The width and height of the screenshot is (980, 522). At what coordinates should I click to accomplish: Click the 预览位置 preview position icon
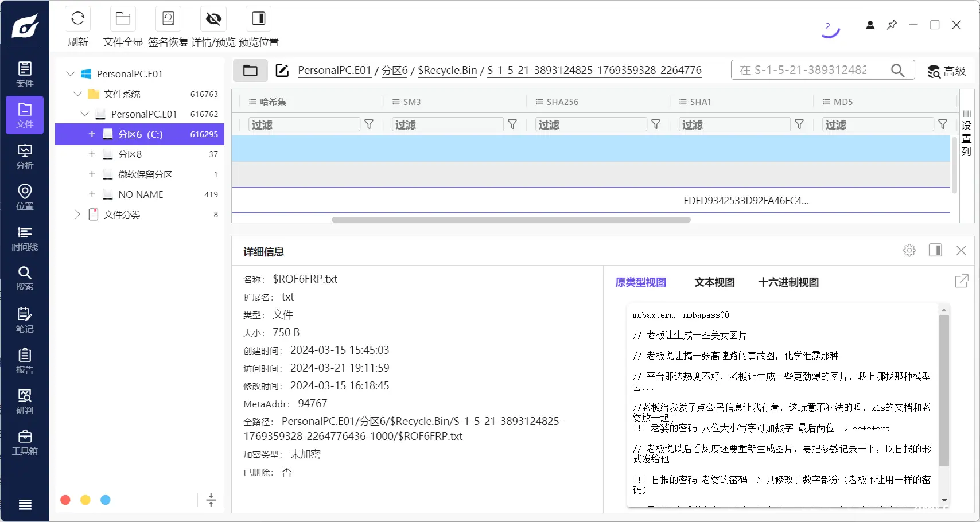[258, 18]
